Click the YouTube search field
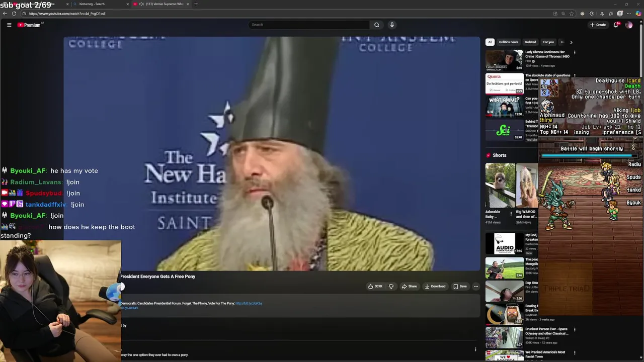This screenshot has height=362, width=644. (309, 25)
